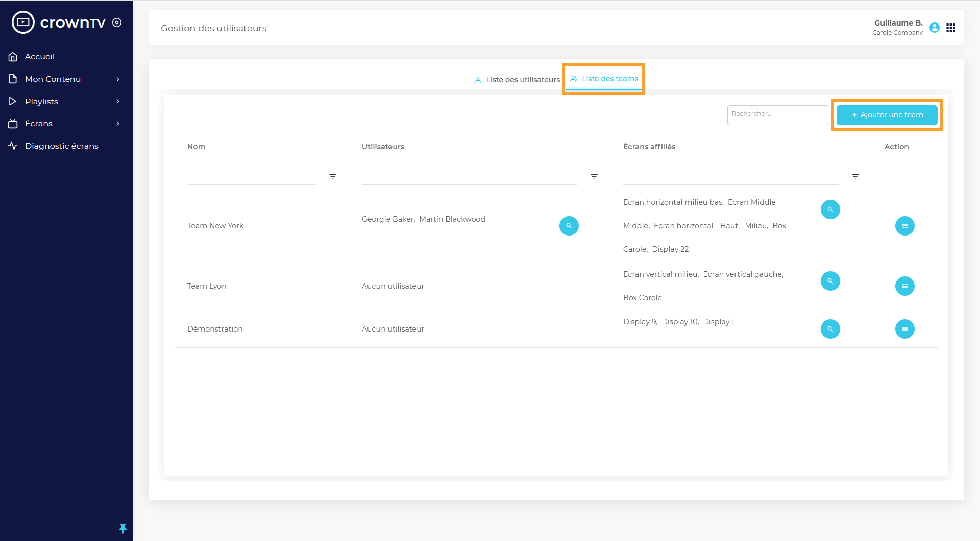Image resolution: width=980 pixels, height=541 pixels.
Task: Sort by Utilisateurs column header
Action: click(383, 147)
